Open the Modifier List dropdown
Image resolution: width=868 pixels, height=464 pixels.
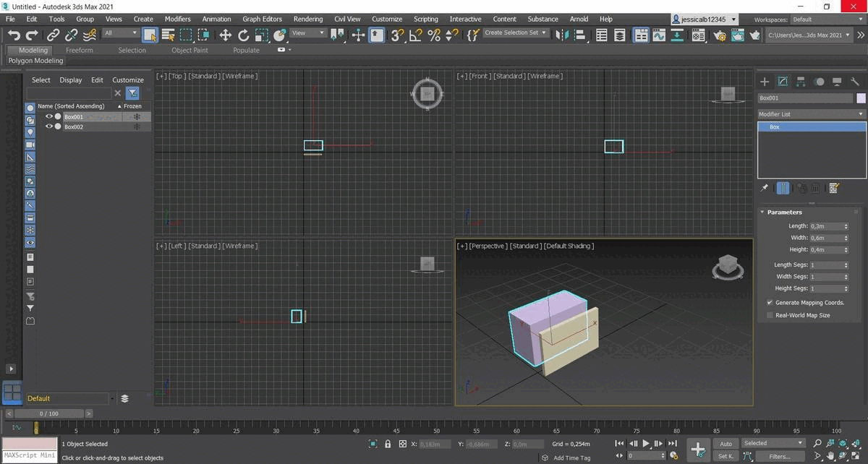click(811, 114)
